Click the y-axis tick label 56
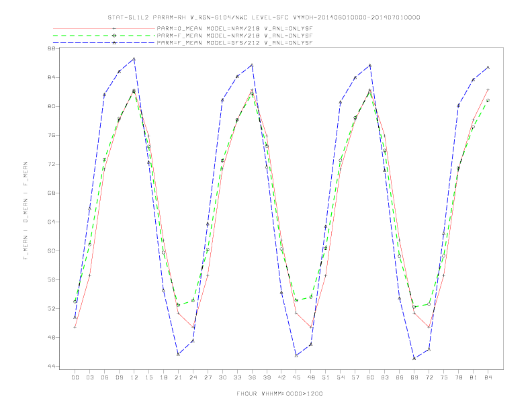Screen dimensions: 532x411 click(x=52, y=280)
